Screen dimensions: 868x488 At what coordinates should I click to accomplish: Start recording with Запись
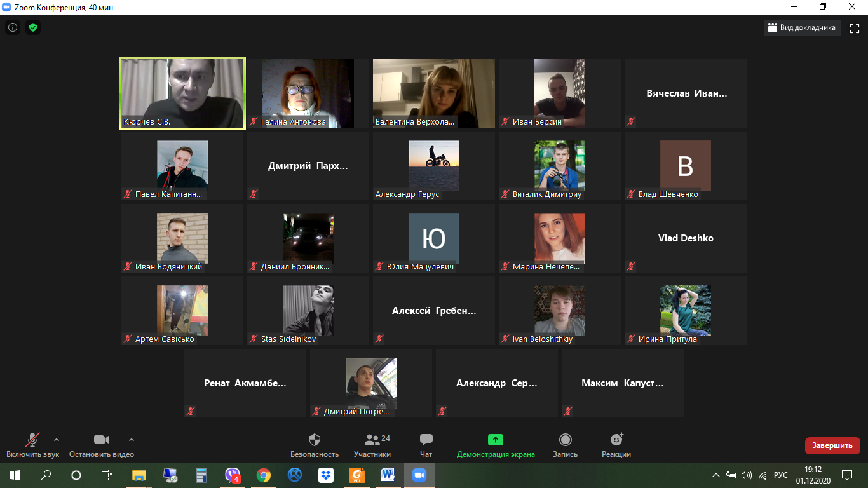pos(565,445)
